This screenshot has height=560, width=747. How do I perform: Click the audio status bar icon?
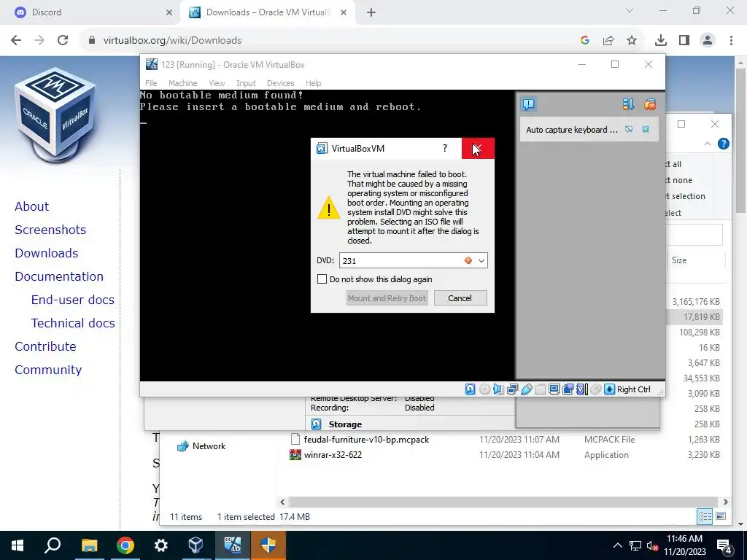coord(498,389)
